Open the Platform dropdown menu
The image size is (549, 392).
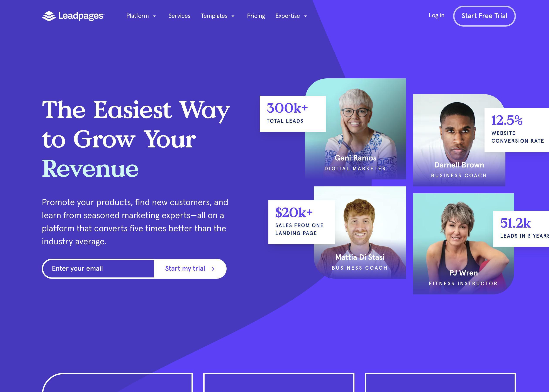tap(141, 16)
